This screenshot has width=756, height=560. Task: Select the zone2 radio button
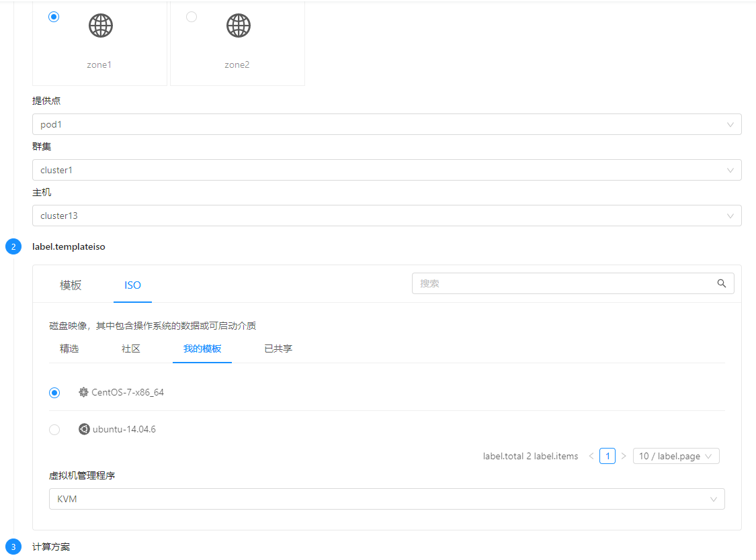coord(192,17)
